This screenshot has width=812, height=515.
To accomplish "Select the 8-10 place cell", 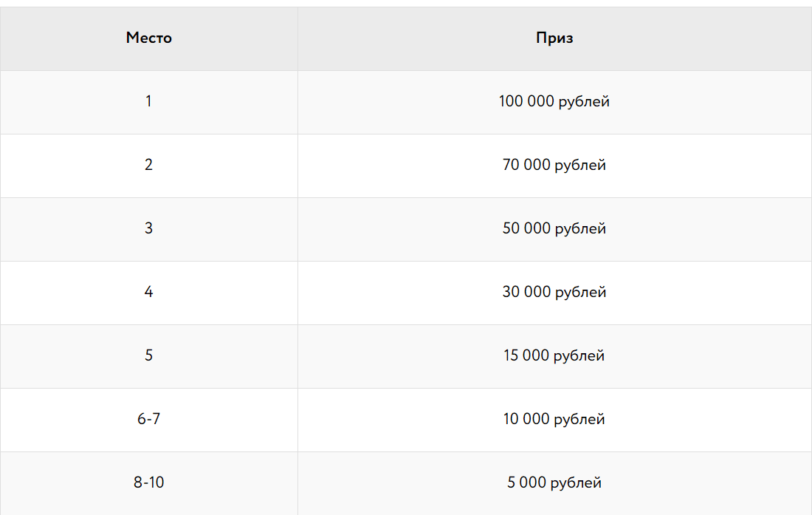I will [148, 483].
